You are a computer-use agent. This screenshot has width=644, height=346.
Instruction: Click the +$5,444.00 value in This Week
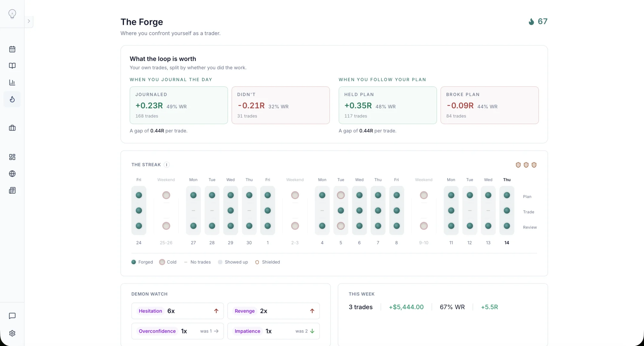[406, 307]
